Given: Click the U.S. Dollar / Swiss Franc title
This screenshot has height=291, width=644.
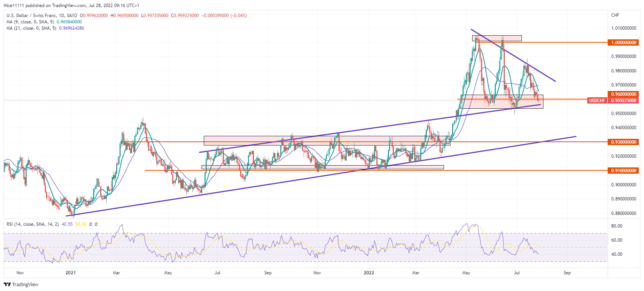Looking at the screenshot, I should 32,16.
